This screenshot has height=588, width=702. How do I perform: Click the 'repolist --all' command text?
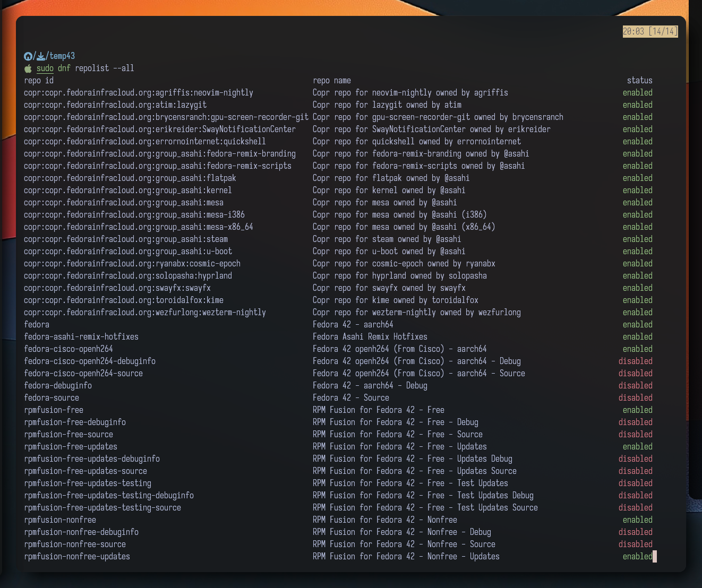click(105, 68)
